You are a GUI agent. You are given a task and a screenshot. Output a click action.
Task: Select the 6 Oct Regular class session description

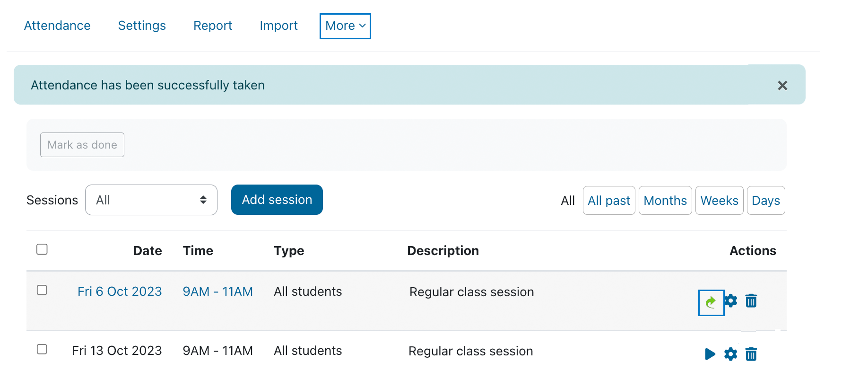[472, 292]
